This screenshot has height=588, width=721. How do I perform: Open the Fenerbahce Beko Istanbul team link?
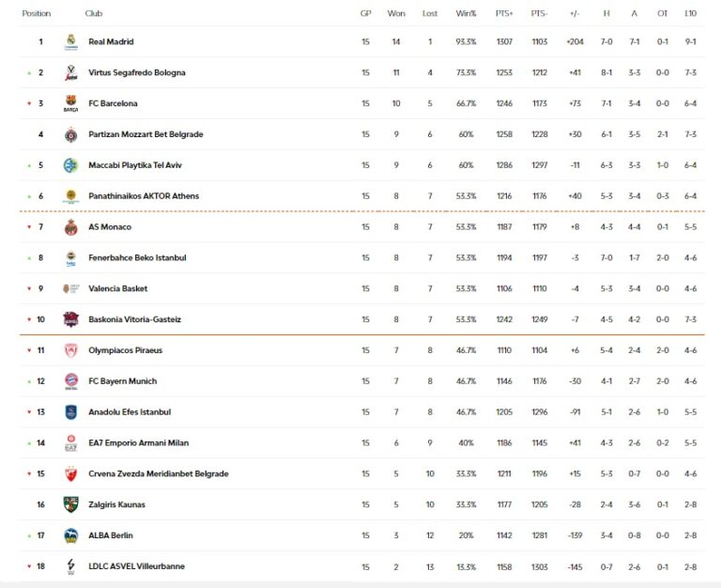click(x=137, y=257)
